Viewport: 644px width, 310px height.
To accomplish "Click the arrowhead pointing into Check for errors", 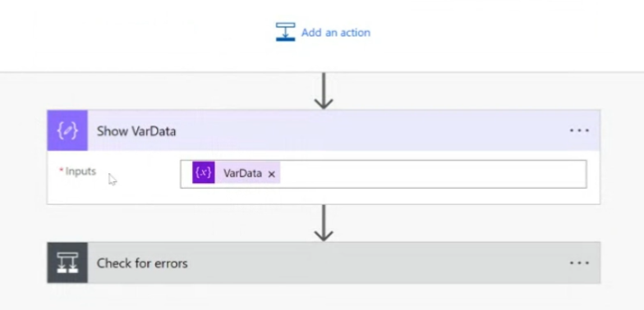I will pos(324,235).
